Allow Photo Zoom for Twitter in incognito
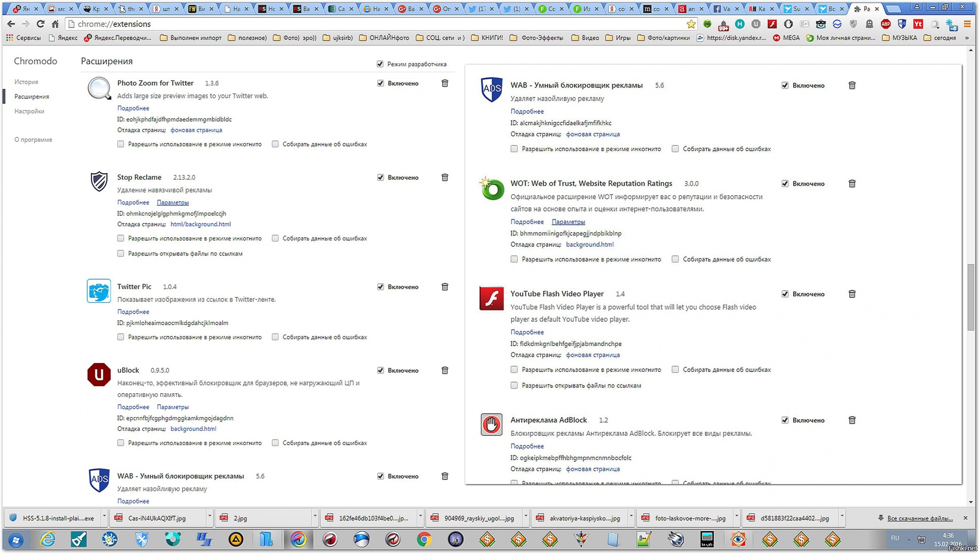The height and width of the screenshot is (554, 980). [121, 144]
